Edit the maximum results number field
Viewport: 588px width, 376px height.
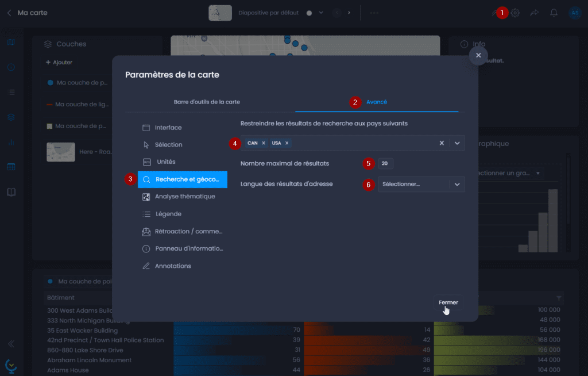(x=385, y=163)
